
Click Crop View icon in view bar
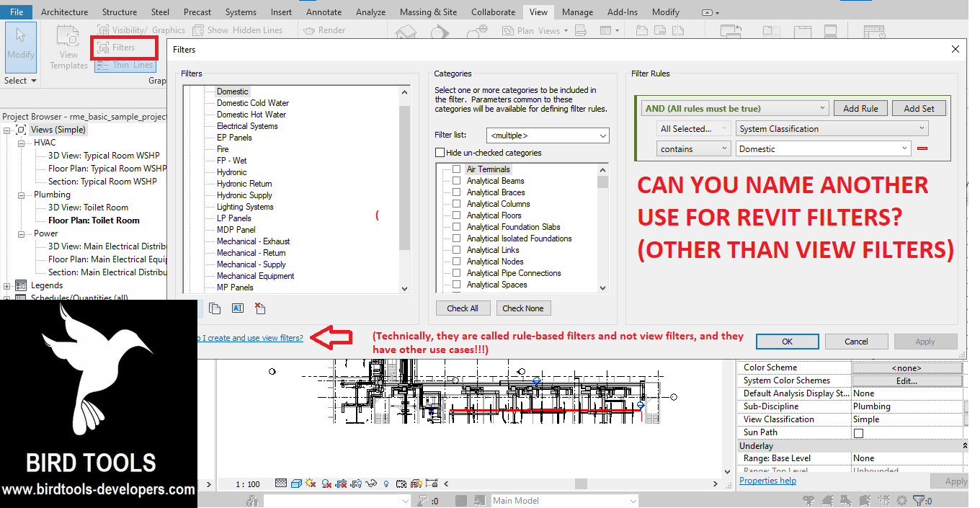(342, 483)
